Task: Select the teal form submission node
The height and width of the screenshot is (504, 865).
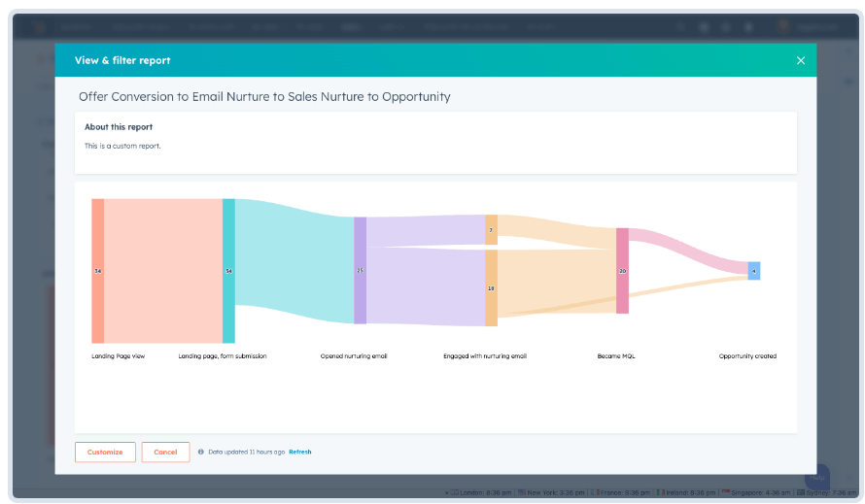Action: pyautogui.click(x=228, y=271)
